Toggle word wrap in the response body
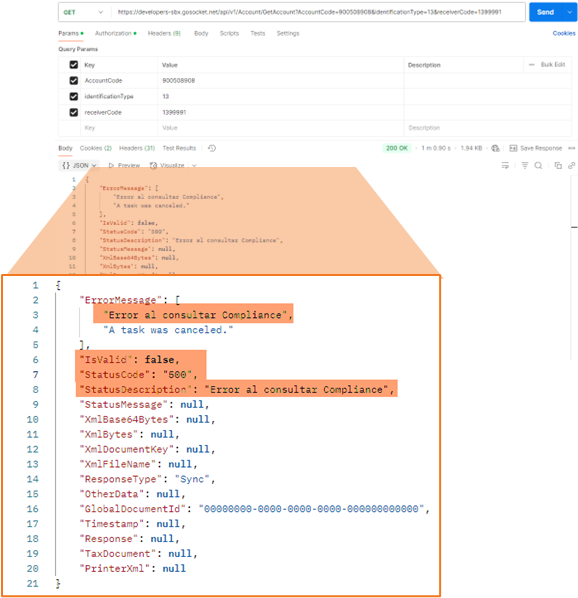Screen dimensions: 578x598 point(505,166)
